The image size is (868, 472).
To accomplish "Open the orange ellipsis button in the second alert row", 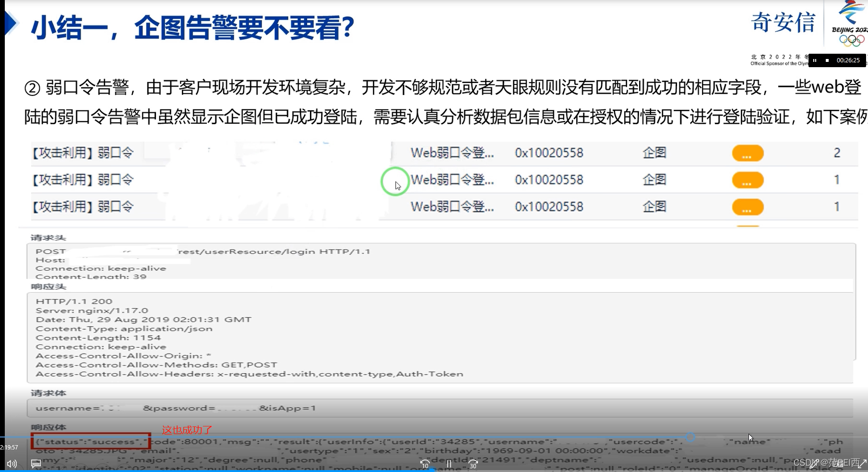I will point(748,180).
